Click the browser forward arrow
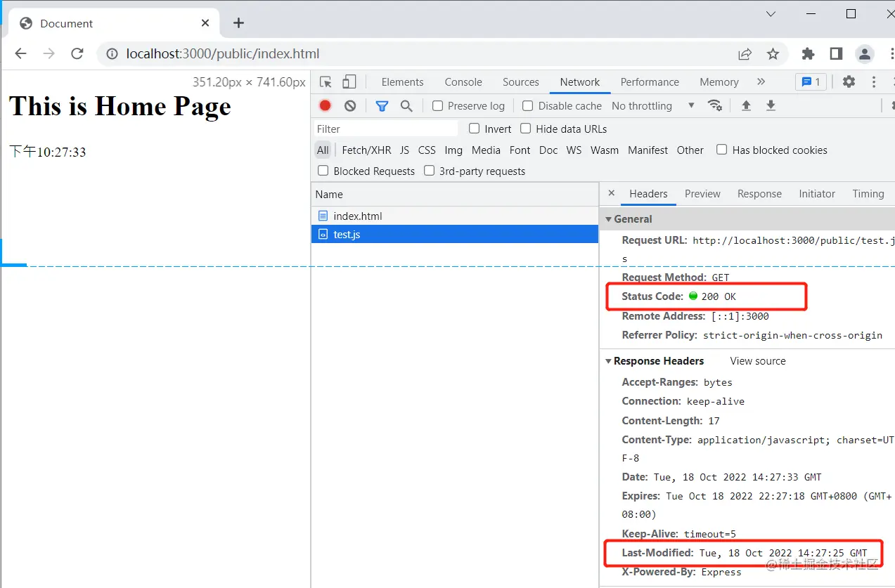The width and height of the screenshot is (895, 588). [49, 54]
